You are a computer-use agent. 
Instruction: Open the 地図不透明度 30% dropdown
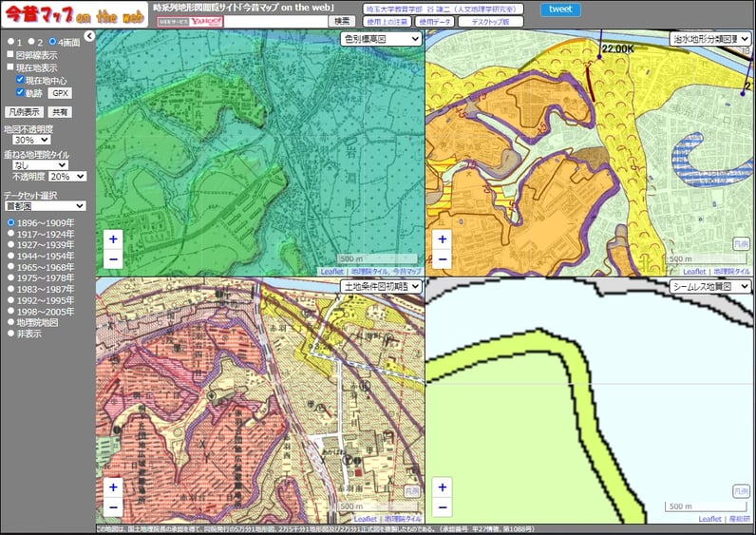[x=31, y=140]
